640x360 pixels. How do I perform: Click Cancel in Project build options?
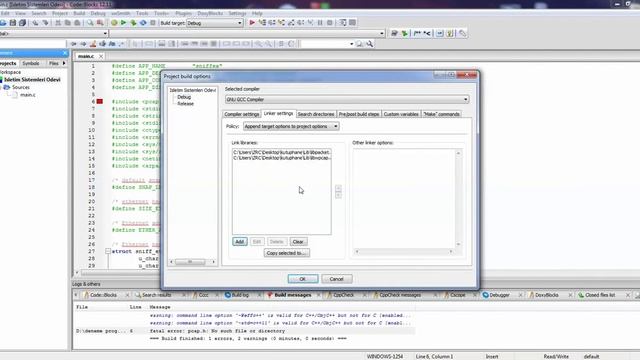point(336,279)
